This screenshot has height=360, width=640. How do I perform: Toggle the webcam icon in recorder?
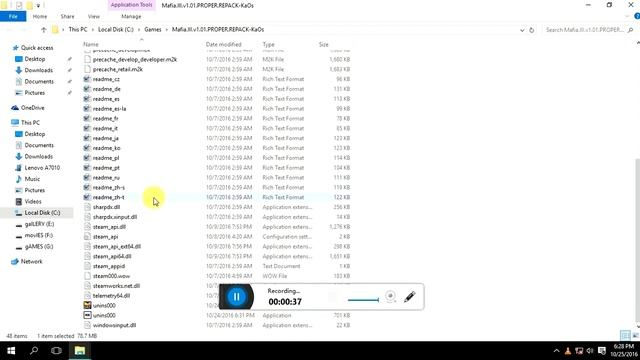(x=390, y=296)
